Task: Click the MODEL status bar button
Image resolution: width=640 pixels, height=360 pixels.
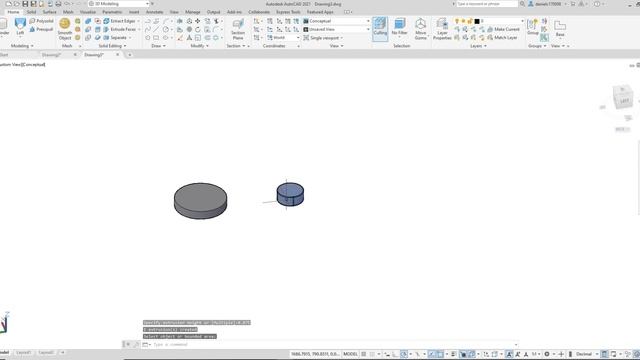Action: [350, 354]
